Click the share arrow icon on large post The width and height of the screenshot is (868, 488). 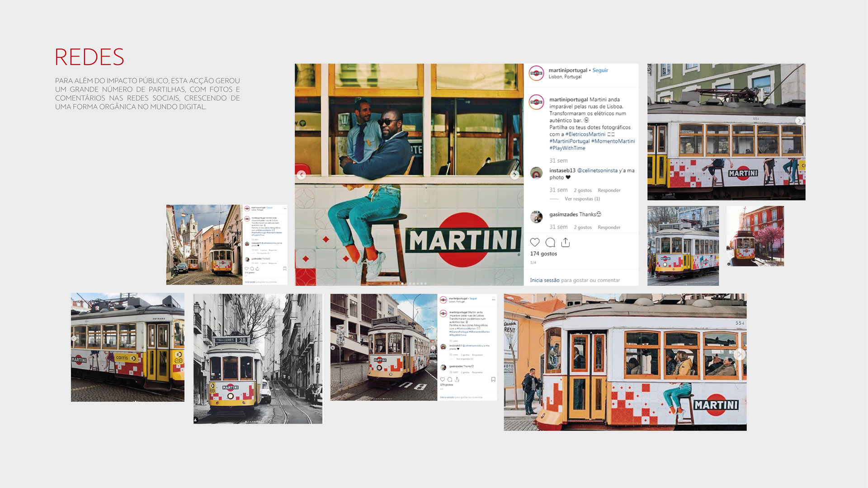[566, 243]
